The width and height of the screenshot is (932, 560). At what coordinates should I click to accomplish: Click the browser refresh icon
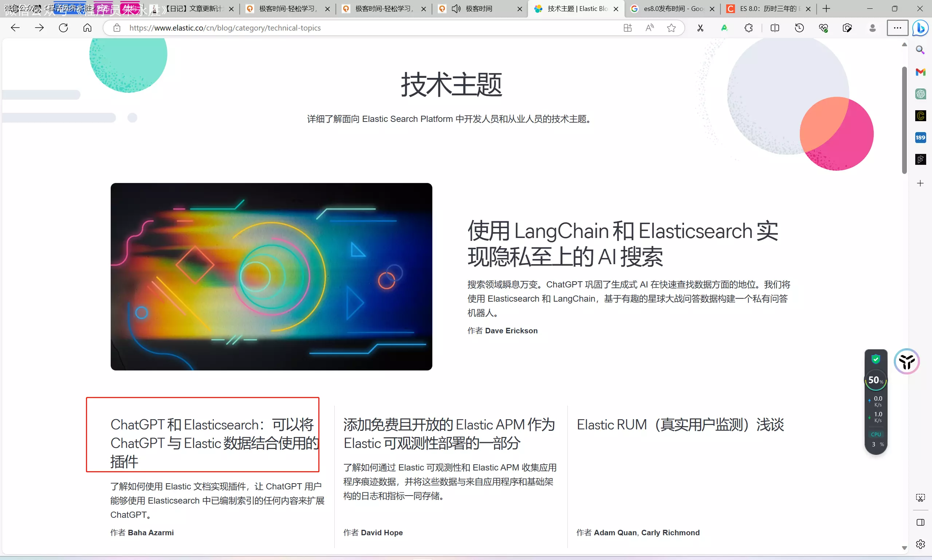pos(63,28)
